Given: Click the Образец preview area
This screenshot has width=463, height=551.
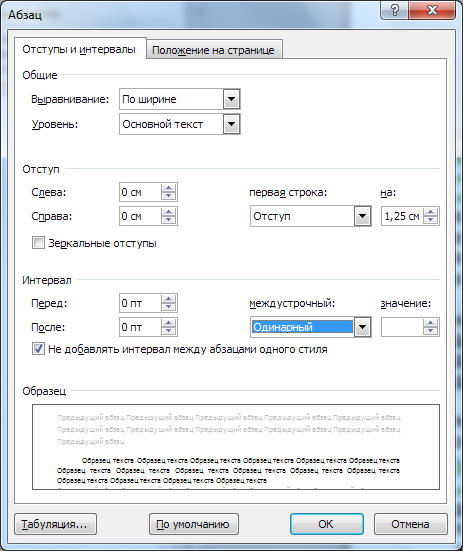Looking at the screenshot, I should click(x=236, y=447).
